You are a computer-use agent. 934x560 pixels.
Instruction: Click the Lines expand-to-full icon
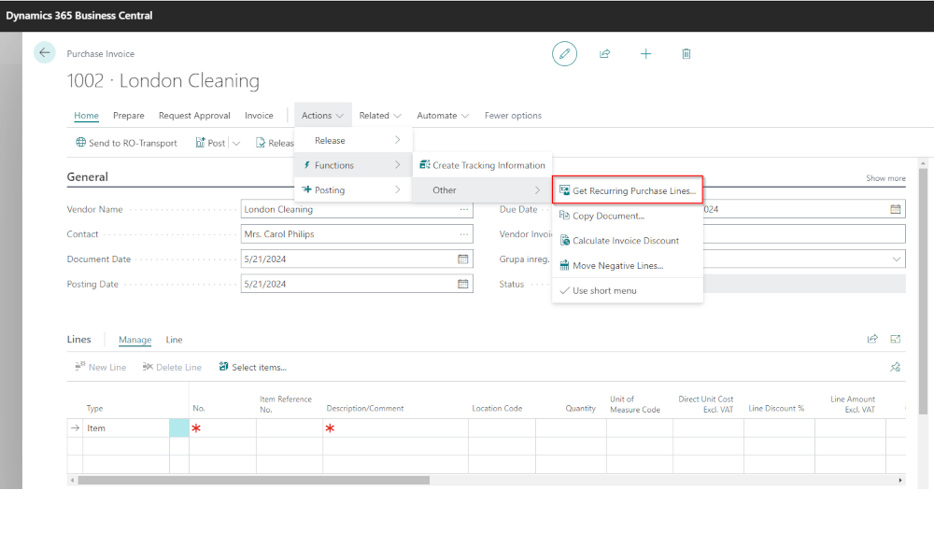(896, 339)
